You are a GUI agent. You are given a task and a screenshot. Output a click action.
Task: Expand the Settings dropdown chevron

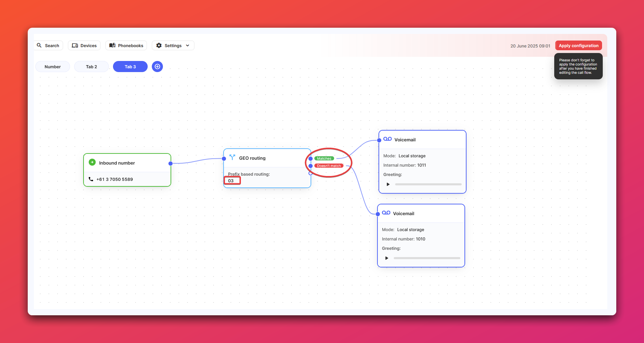[x=188, y=45]
